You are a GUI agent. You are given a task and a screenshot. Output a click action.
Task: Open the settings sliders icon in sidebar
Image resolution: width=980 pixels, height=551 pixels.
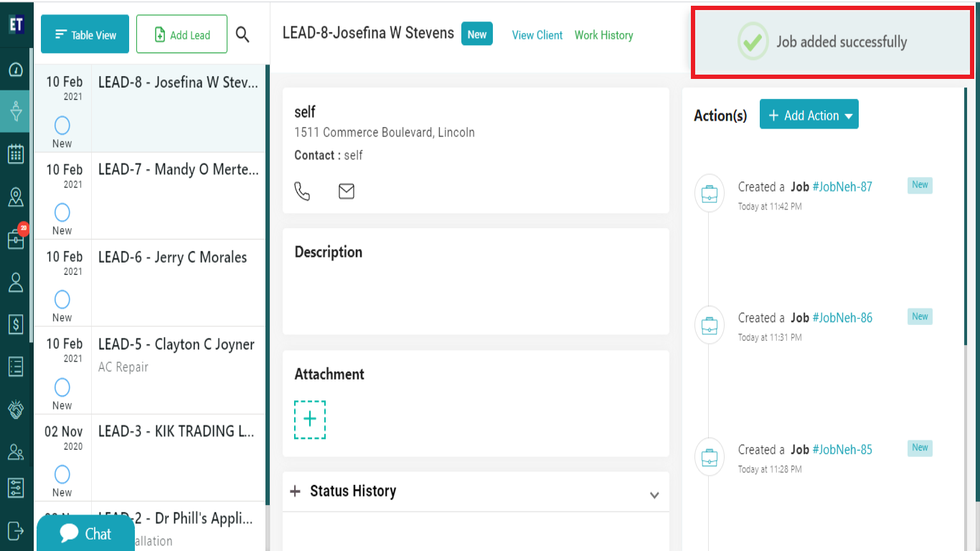point(16,488)
